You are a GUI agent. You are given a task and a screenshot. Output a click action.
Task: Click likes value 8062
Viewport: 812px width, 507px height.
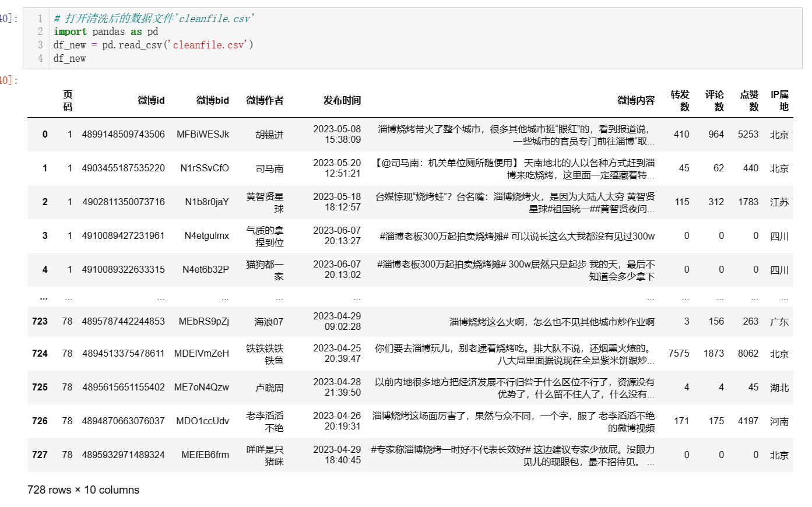click(x=748, y=353)
